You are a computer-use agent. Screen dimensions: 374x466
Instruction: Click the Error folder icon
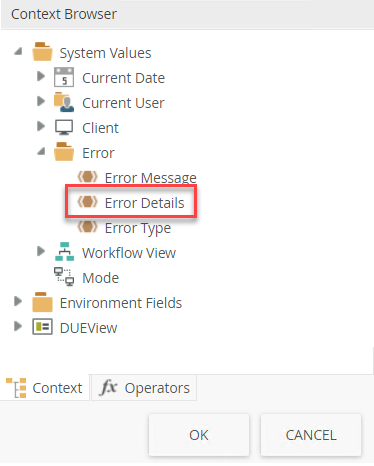[64, 152]
